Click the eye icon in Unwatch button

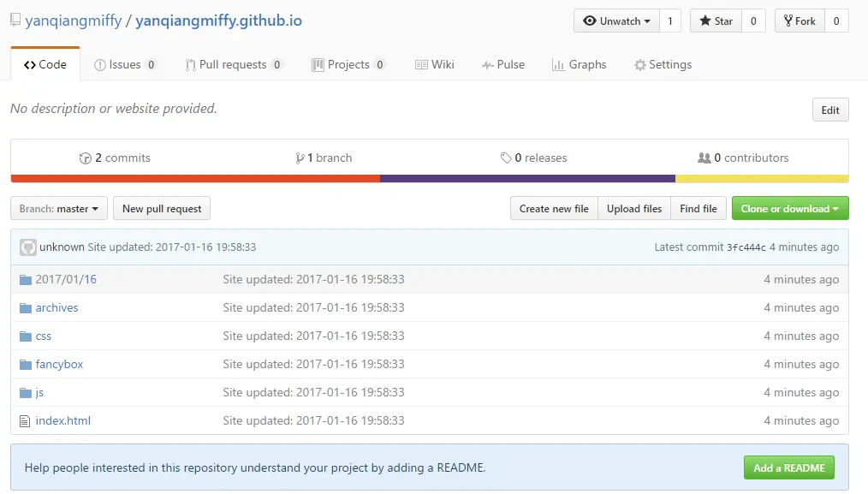pyautogui.click(x=590, y=21)
